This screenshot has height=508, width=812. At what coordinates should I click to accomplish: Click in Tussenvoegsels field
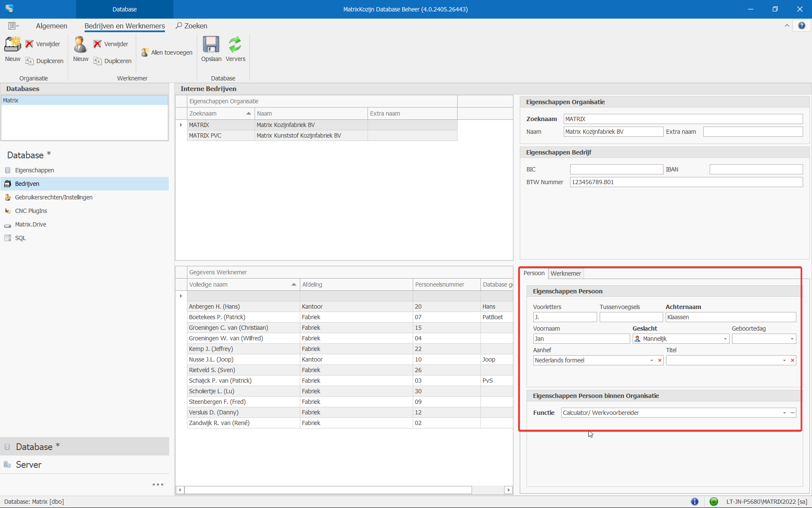pyautogui.click(x=631, y=317)
